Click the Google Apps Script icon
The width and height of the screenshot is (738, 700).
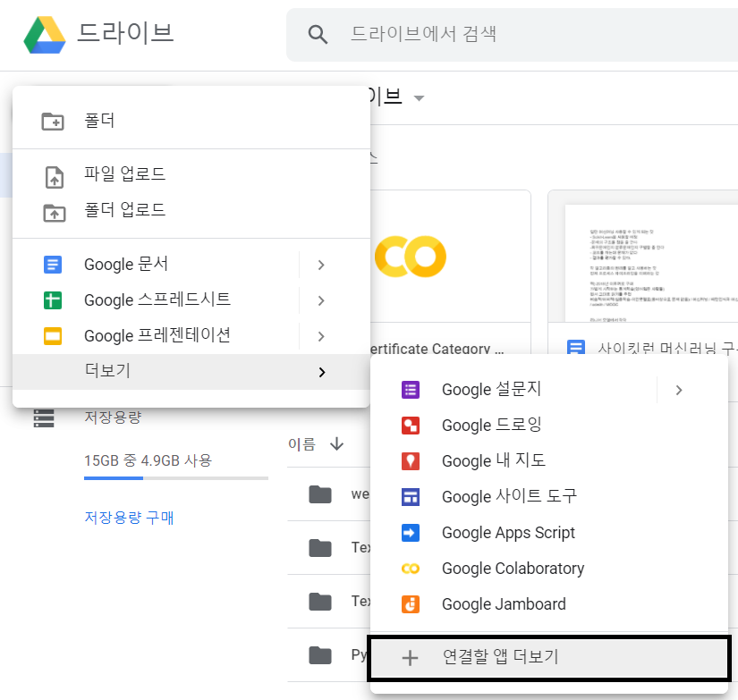[x=411, y=533]
